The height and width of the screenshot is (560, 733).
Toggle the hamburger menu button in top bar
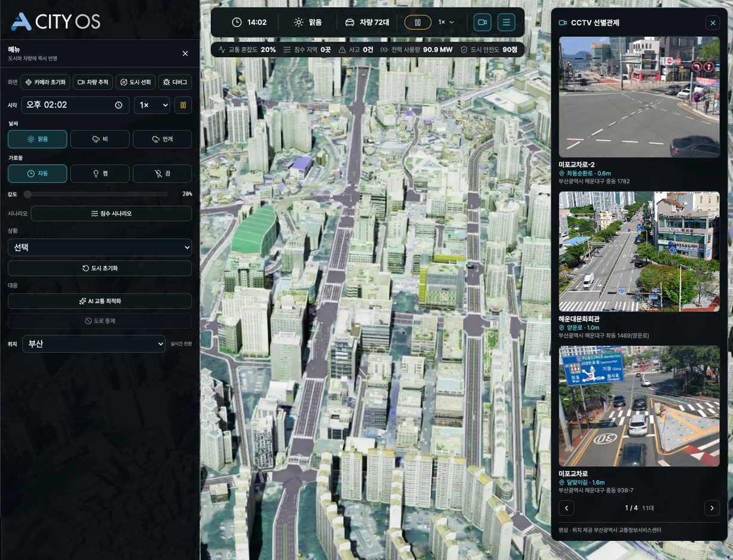506,22
